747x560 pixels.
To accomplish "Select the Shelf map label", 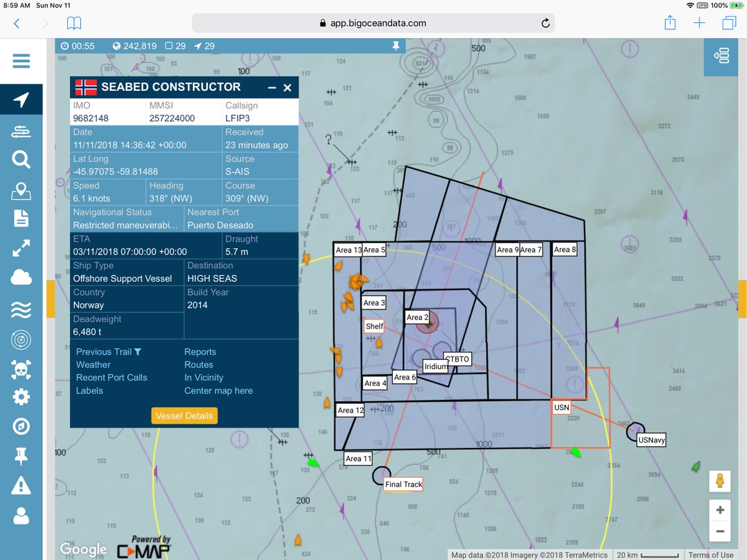I will [374, 326].
